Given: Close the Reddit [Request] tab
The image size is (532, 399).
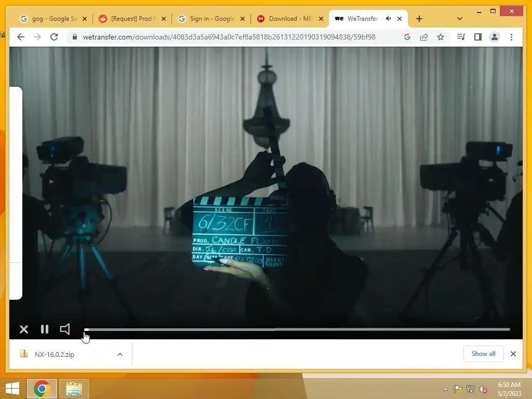Looking at the screenshot, I should coord(164,19).
